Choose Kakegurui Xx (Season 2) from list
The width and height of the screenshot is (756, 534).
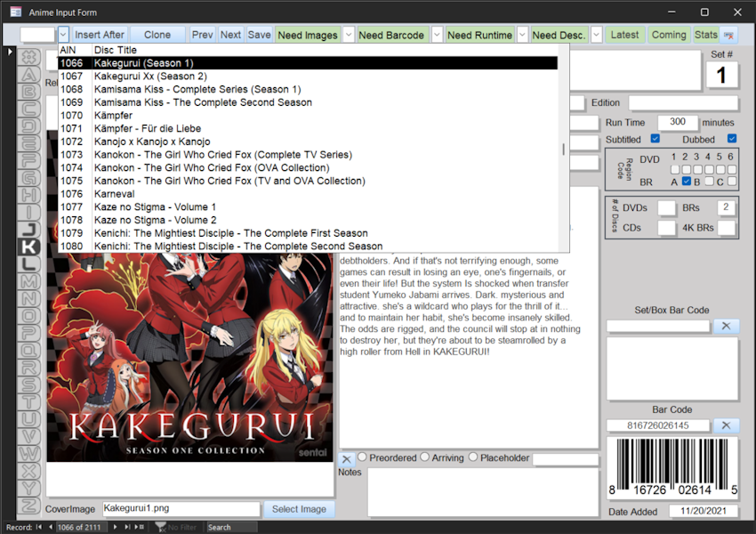click(x=308, y=77)
